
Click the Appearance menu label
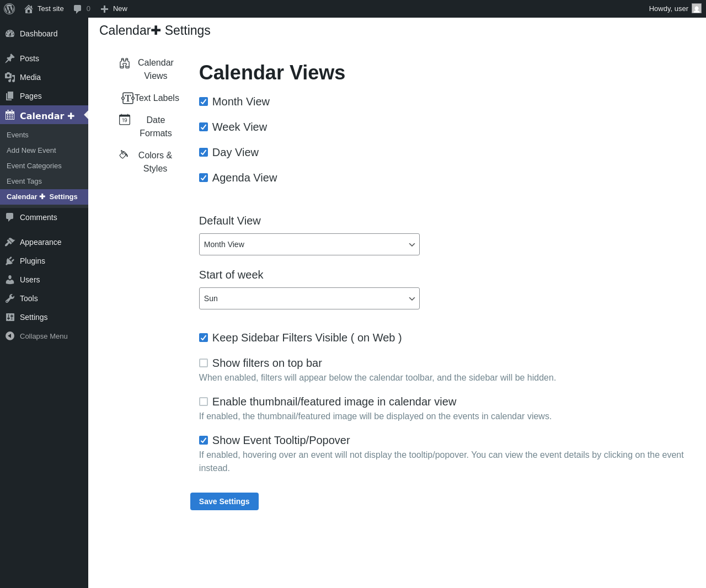[41, 242]
